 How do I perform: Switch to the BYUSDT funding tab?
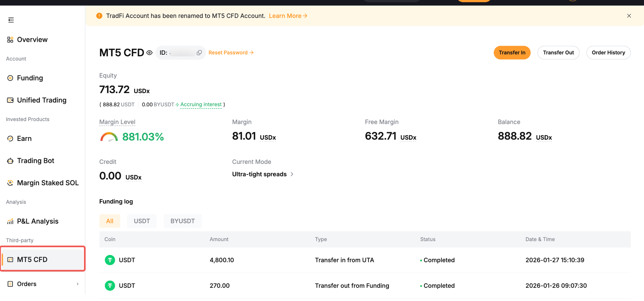pos(183,221)
